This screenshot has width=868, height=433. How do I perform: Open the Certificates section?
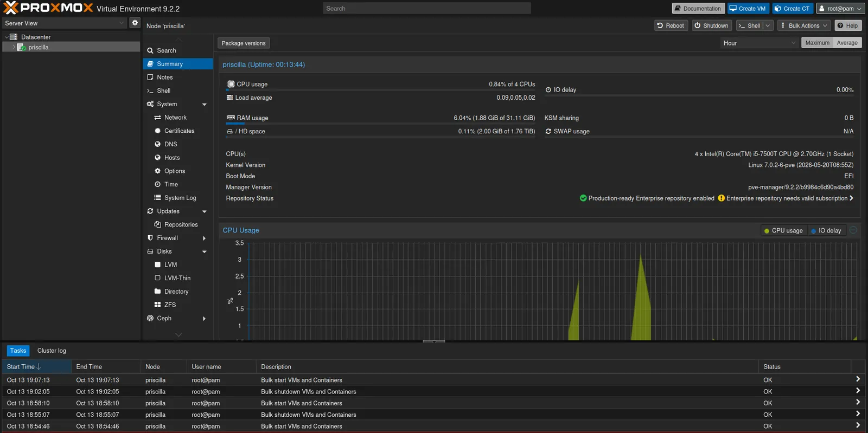pyautogui.click(x=179, y=131)
